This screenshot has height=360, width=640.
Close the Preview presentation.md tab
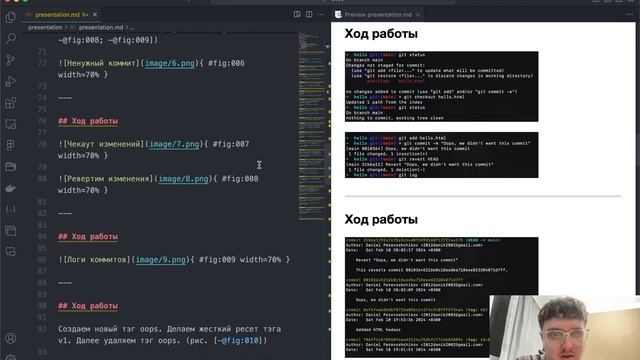[418, 15]
